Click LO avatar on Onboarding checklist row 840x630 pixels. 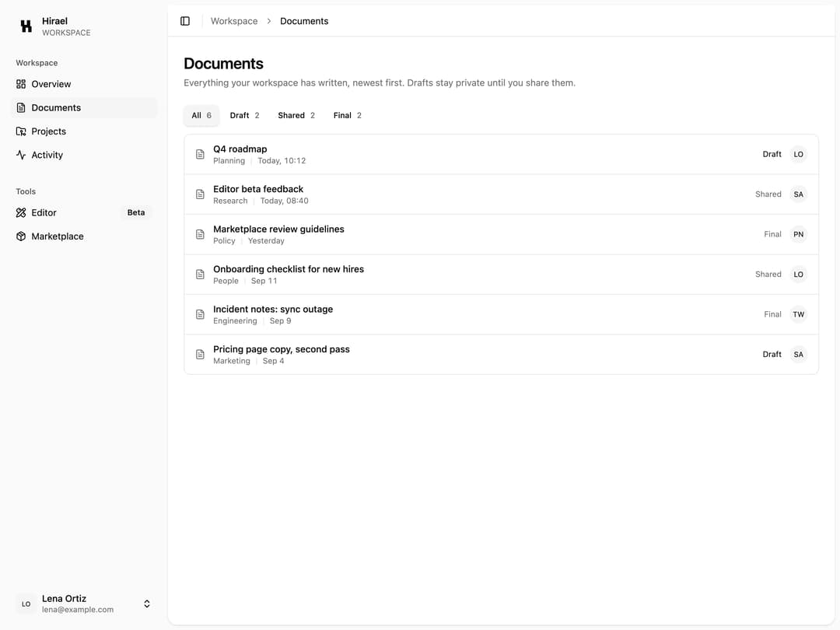(x=798, y=275)
